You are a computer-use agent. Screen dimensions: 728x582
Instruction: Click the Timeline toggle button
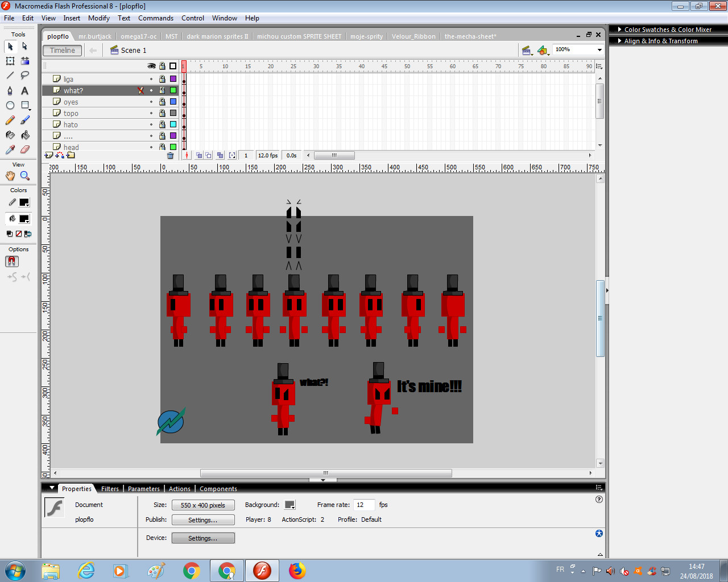coord(63,51)
